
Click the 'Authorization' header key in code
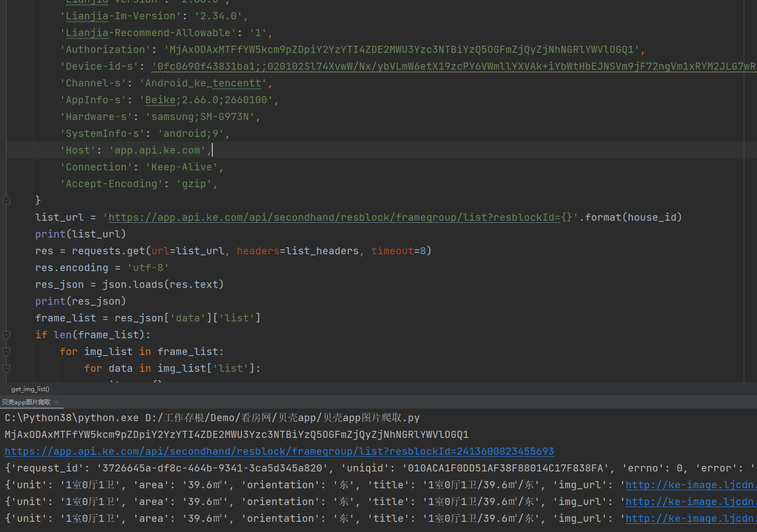pyautogui.click(x=106, y=49)
